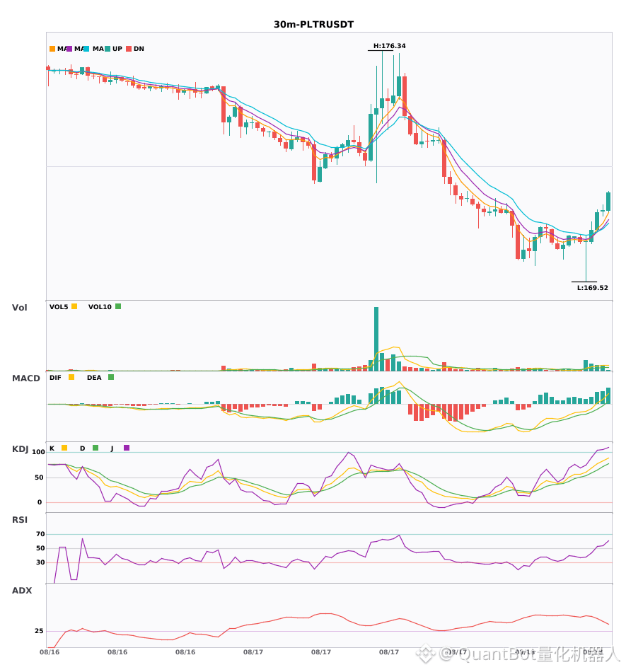The height and width of the screenshot is (672, 626).
Task: Select the ADX panel label
Action: pos(22,591)
